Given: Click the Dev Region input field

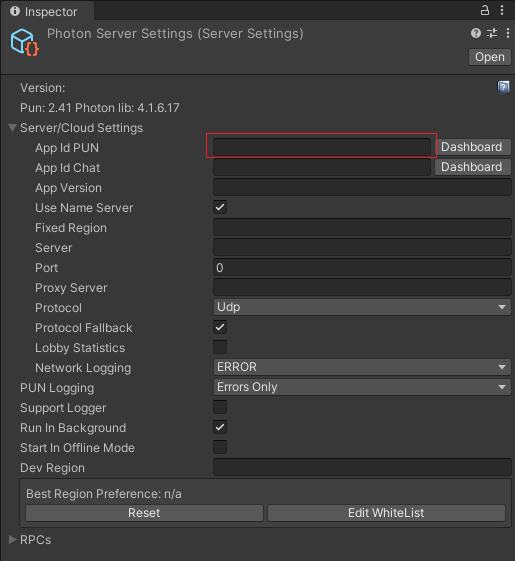Looking at the screenshot, I should tap(362, 468).
